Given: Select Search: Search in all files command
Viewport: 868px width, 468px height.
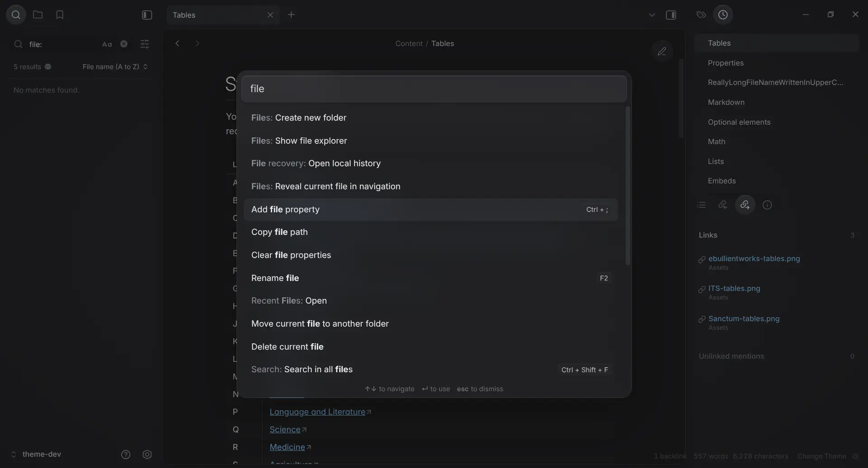Looking at the screenshot, I should [430, 370].
